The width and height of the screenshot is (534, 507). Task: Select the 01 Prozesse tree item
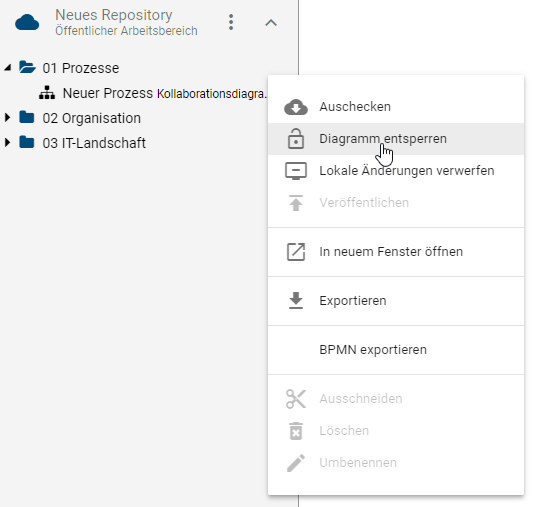[x=81, y=68]
